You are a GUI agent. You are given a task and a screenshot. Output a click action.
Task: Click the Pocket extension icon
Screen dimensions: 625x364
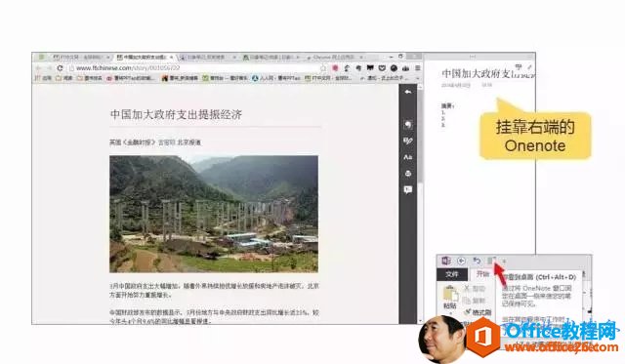(382, 68)
